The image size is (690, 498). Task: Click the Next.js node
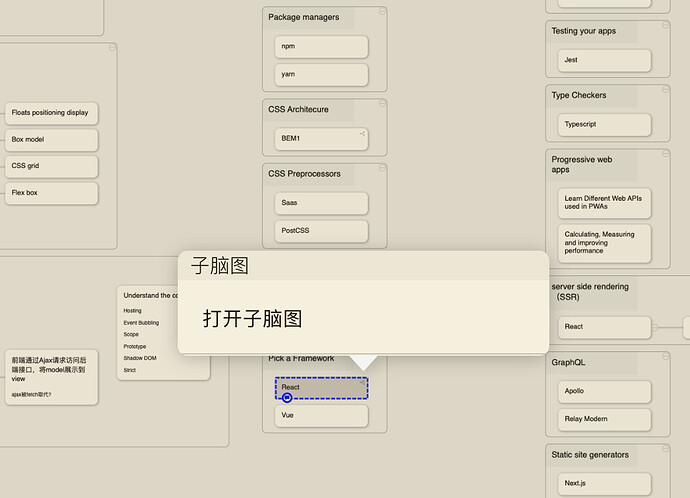coord(604,483)
